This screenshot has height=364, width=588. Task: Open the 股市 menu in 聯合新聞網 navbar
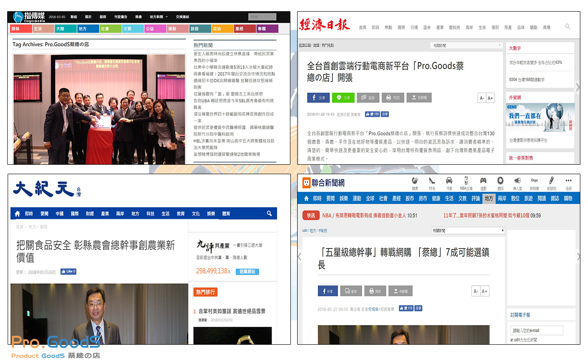(x=410, y=198)
